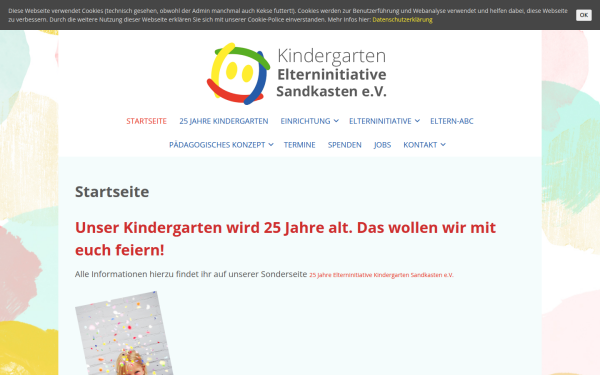Expand the Kontakt submenu chevron
The image size is (600, 375).
(443, 145)
